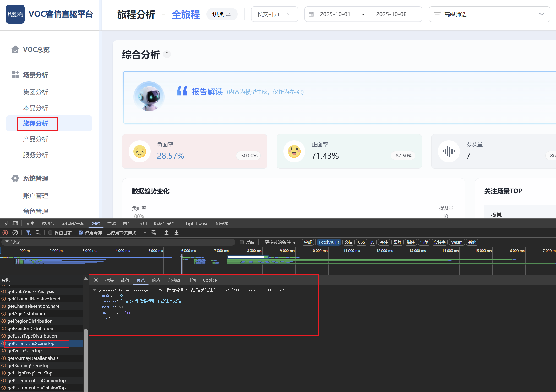
Task: Open the throttling mode dropdown
Action: [126, 233]
